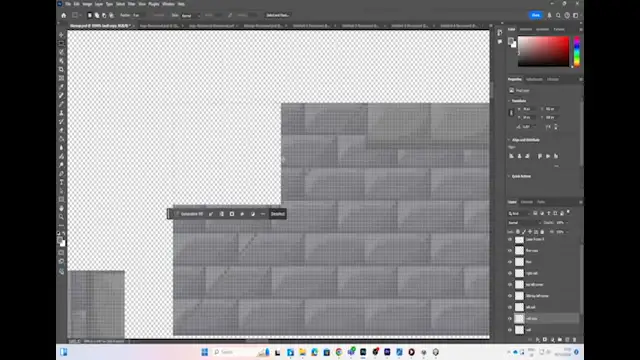This screenshot has height=360, width=640.
Task: Expand the Quick Actions section
Action: pos(509,176)
